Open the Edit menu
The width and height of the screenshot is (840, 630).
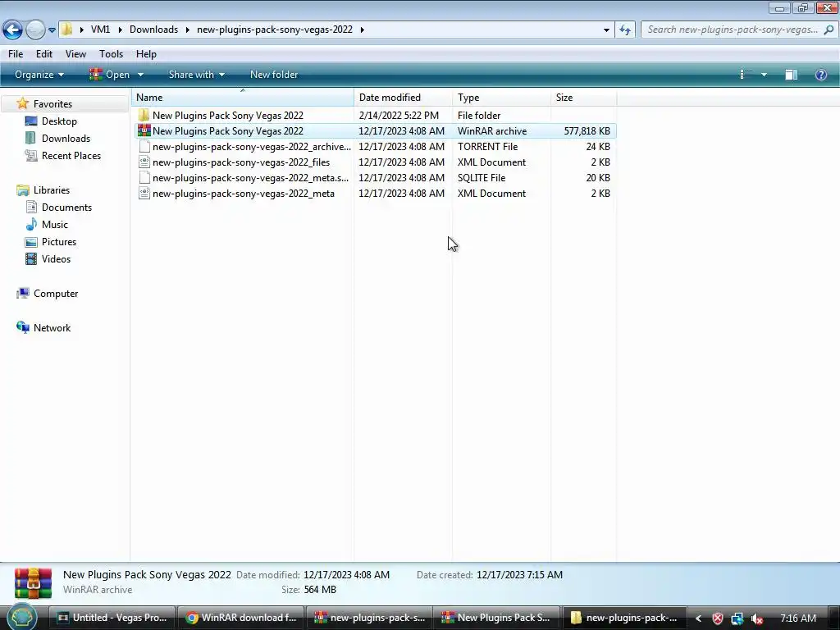click(x=44, y=54)
